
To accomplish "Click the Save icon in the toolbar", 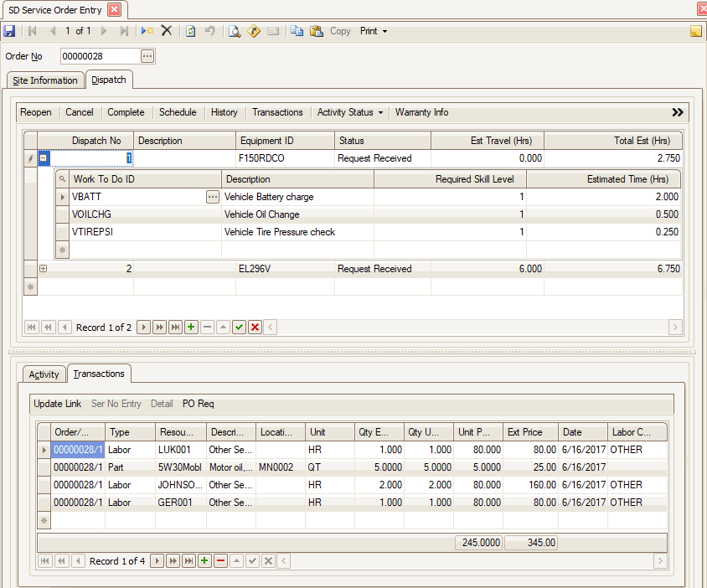I will point(9,31).
